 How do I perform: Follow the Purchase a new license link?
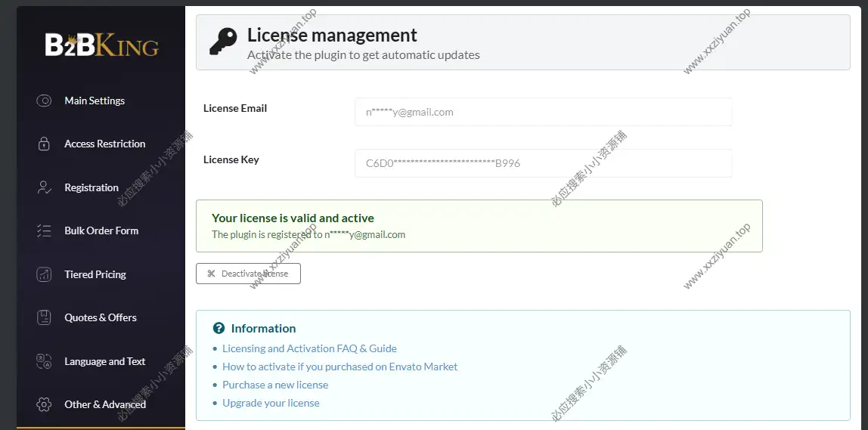(275, 385)
